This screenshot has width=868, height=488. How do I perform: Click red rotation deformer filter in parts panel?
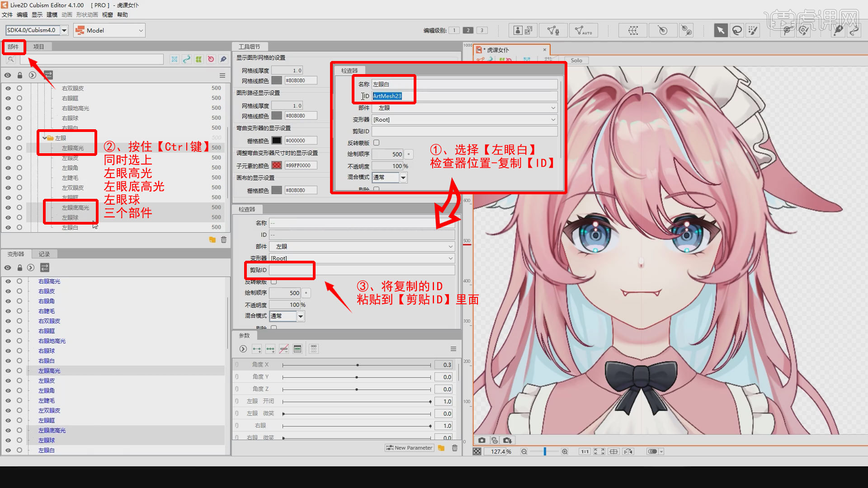[x=211, y=59]
